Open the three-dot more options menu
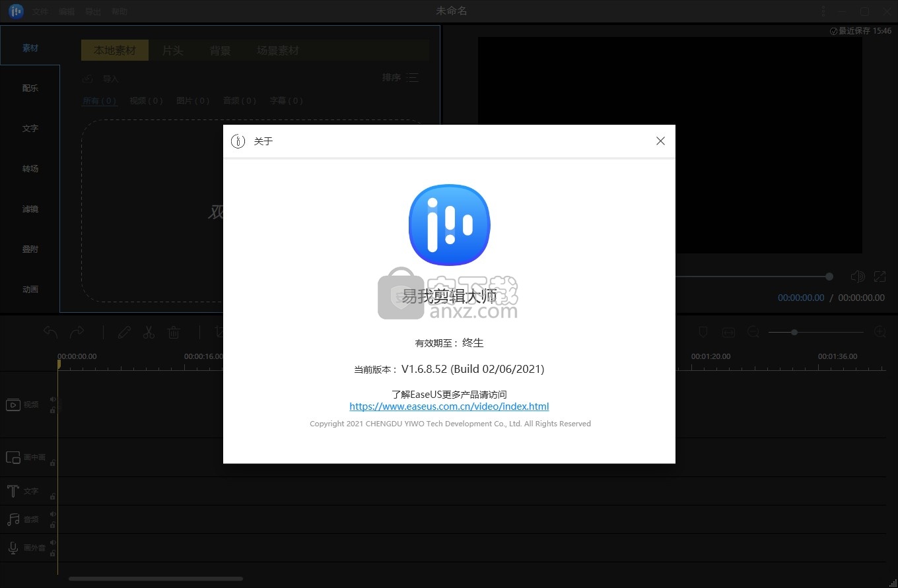 (x=823, y=11)
